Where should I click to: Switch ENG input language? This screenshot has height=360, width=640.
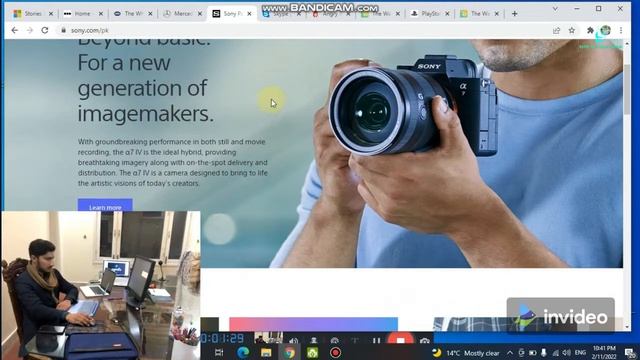click(x=580, y=353)
